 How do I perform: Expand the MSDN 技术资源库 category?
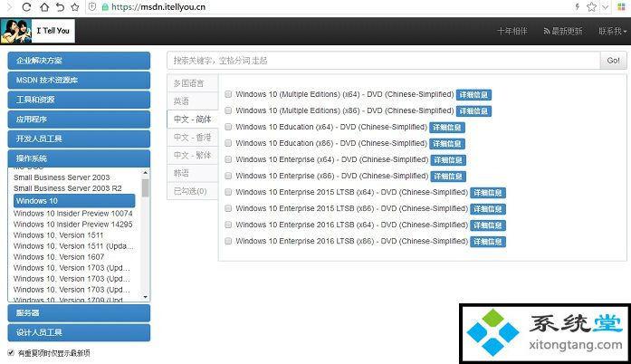click(79, 80)
